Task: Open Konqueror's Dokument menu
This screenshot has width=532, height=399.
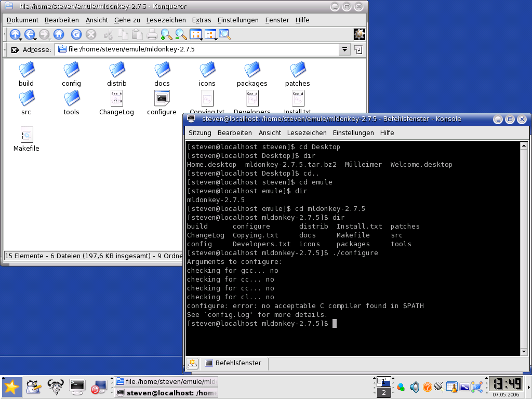Action: click(23, 20)
